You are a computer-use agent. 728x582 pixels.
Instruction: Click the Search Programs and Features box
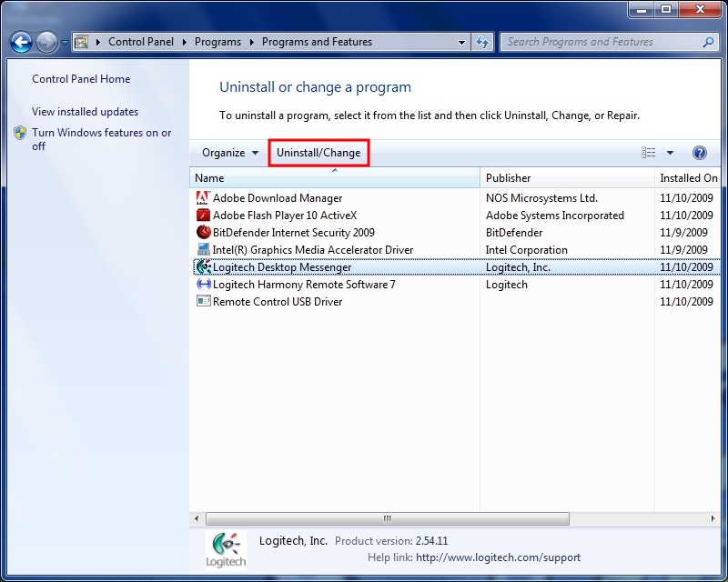[601, 42]
